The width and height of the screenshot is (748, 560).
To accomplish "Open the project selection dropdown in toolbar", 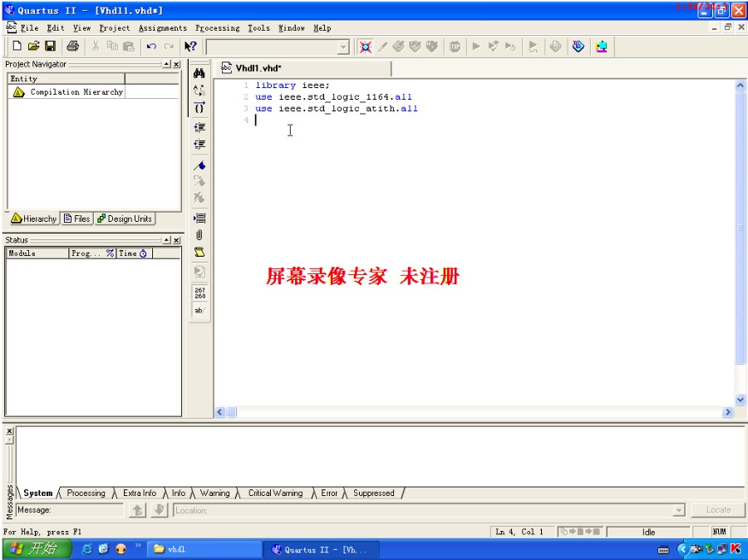I will pyautogui.click(x=343, y=47).
